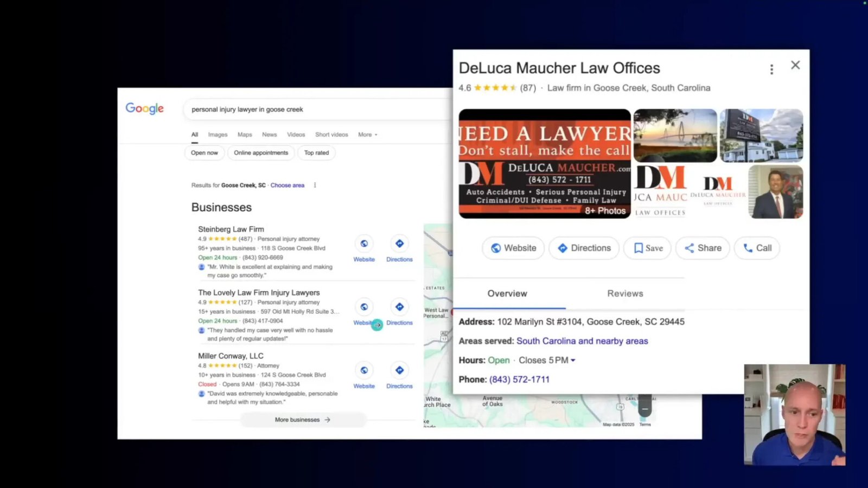Click the Directions button in DeLuca panel
The height and width of the screenshot is (488, 868).
[584, 248]
